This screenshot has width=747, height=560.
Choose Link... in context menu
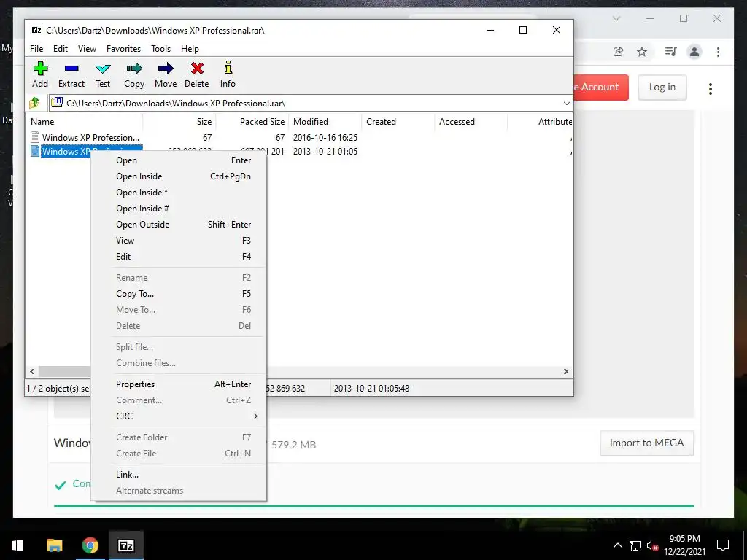coord(179,475)
